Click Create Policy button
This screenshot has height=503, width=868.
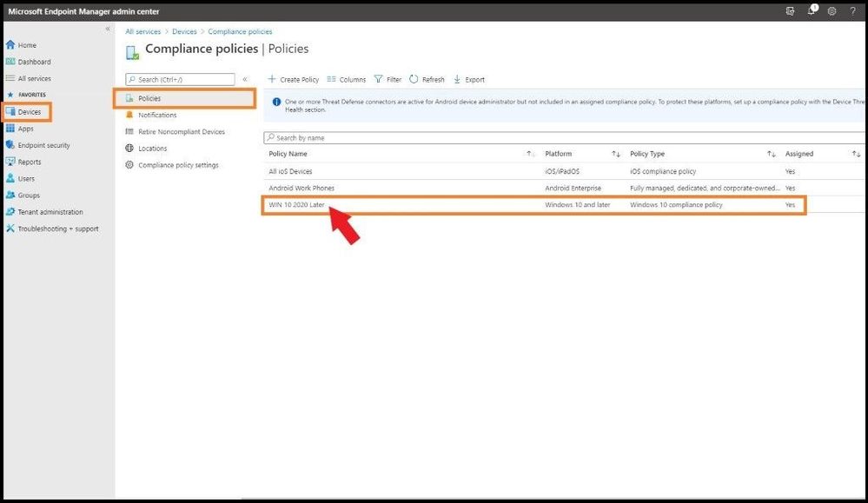click(294, 79)
